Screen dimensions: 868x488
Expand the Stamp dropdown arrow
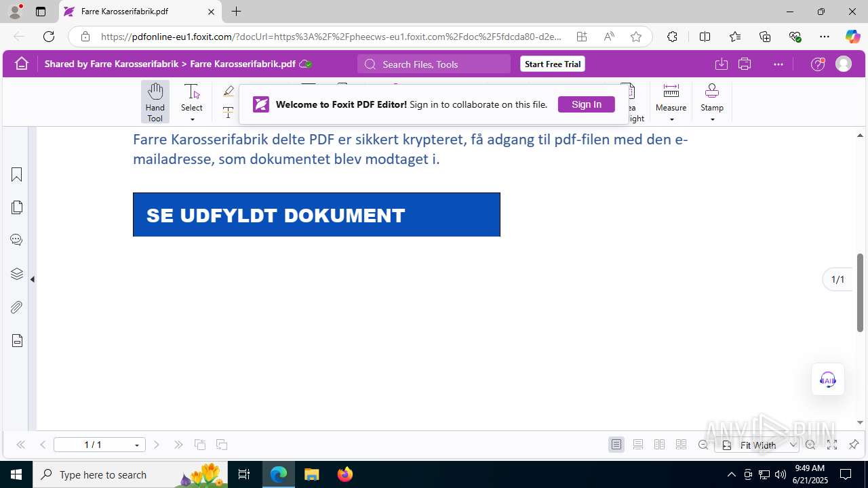712,120
